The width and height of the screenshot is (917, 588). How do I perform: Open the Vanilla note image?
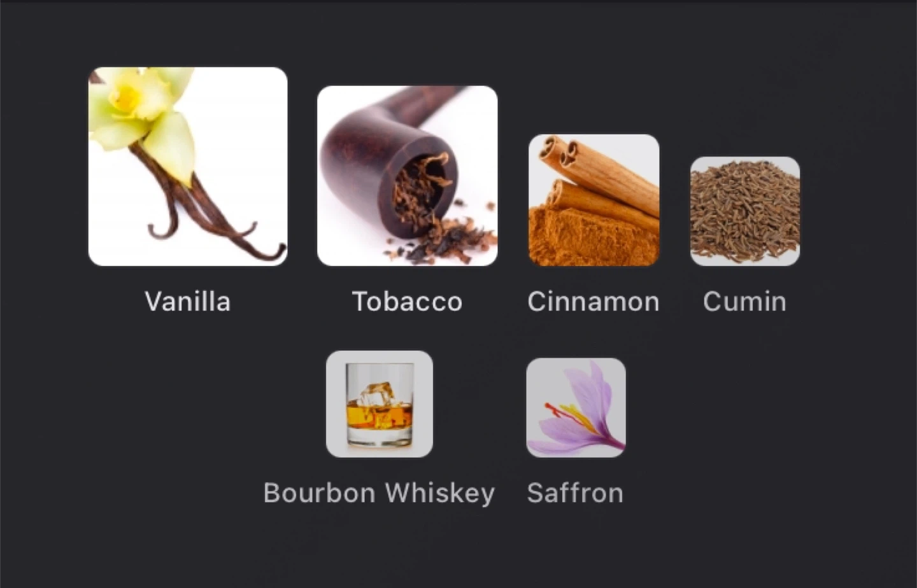(x=188, y=166)
